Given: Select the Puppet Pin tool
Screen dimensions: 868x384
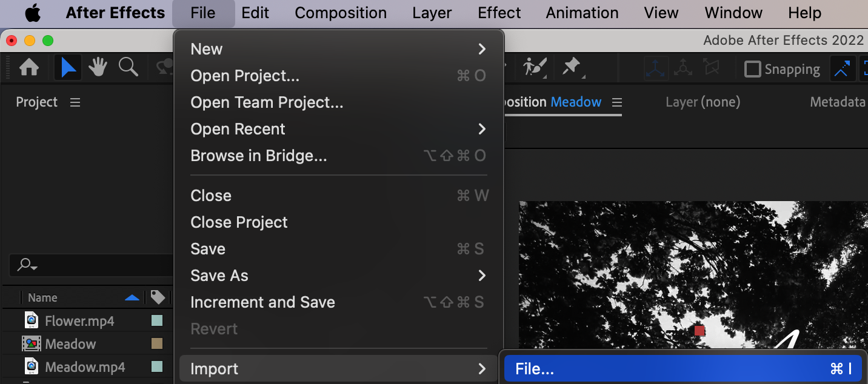Looking at the screenshot, I should pyautogui.click(x=572, y=68).
